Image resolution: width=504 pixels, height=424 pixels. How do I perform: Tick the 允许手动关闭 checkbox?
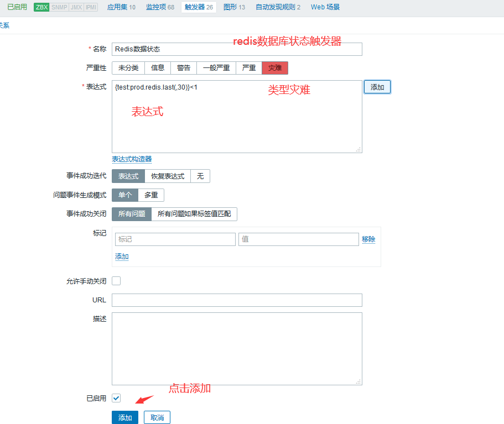pyautogui.click(x=116, y=281)
